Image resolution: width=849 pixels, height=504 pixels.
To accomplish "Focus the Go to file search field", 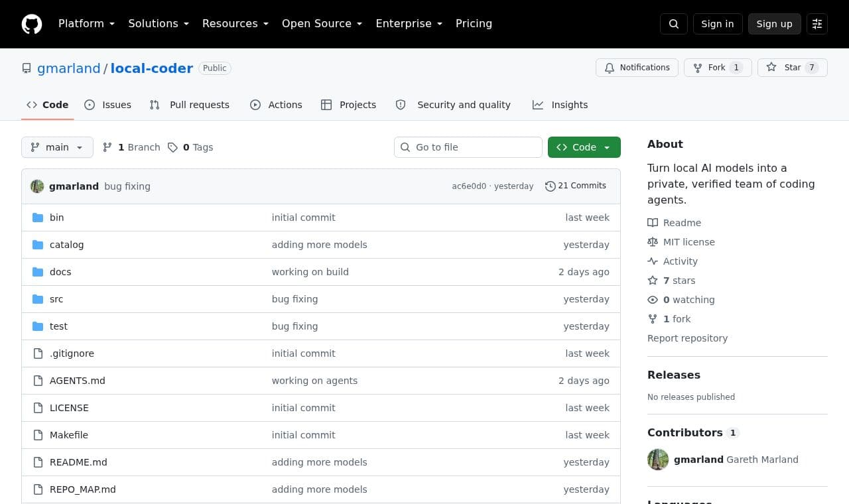I will (468, 147).
